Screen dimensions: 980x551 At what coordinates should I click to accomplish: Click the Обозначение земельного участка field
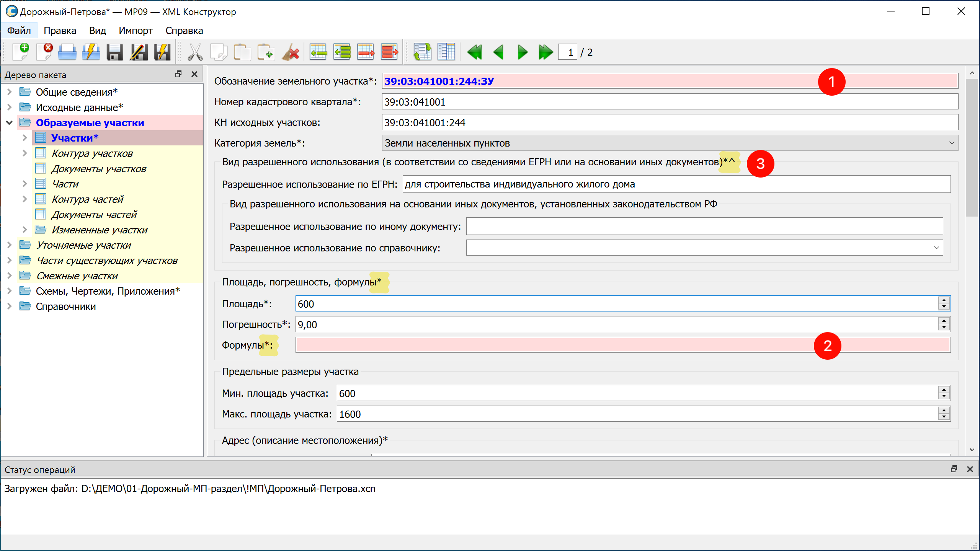click(670, 81)
